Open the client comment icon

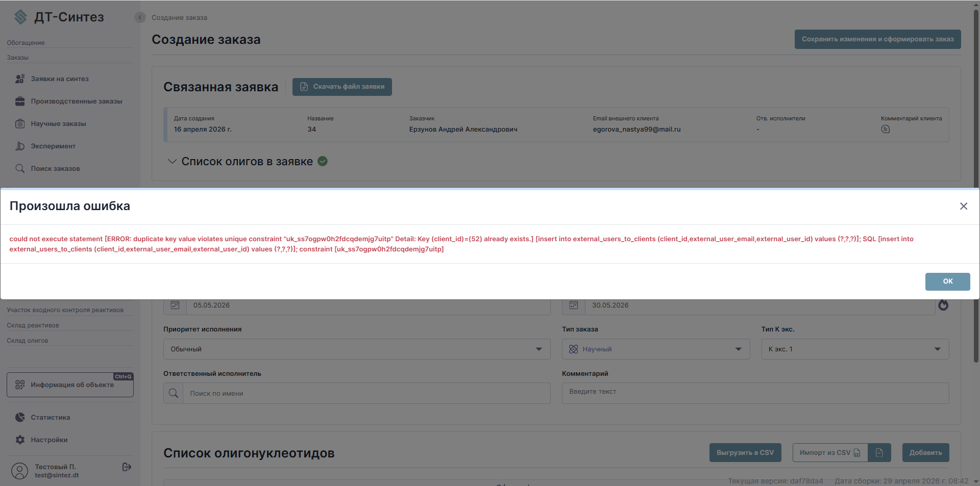click(886, 129)
